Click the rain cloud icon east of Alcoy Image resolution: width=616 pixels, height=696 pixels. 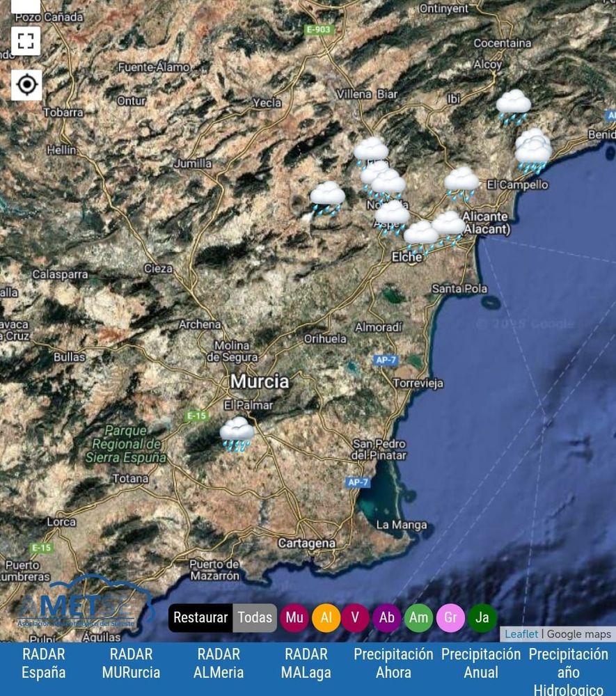[x=514, y=106]
